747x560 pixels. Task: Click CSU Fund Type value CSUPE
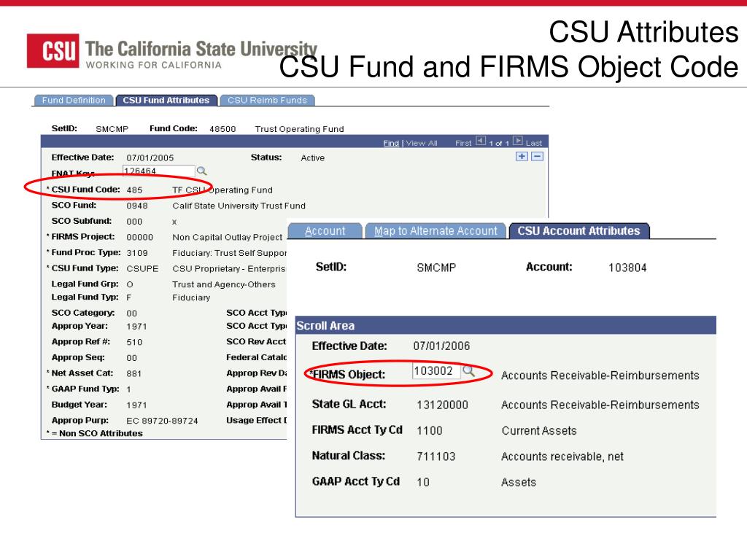(x=142, y=268)
